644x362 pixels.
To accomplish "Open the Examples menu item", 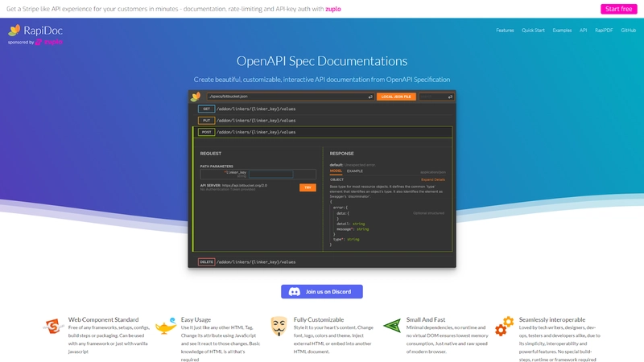I will point(562,31).
